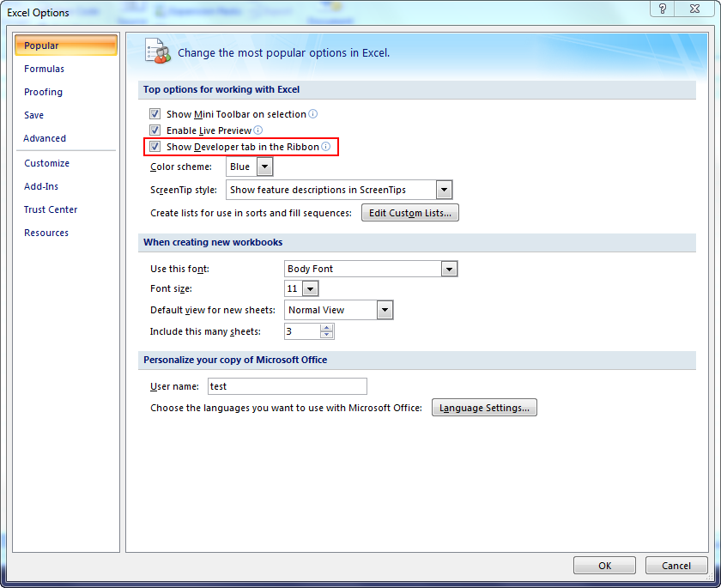Viewport: 721px width, 588px height.
Task: Open the Advanced options category
Action: tap(45, 138)
